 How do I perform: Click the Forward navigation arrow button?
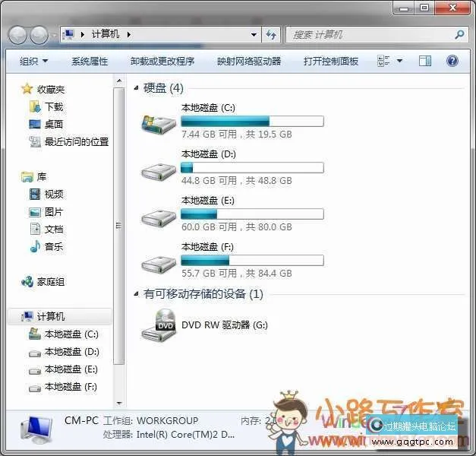tap(39, 35)
